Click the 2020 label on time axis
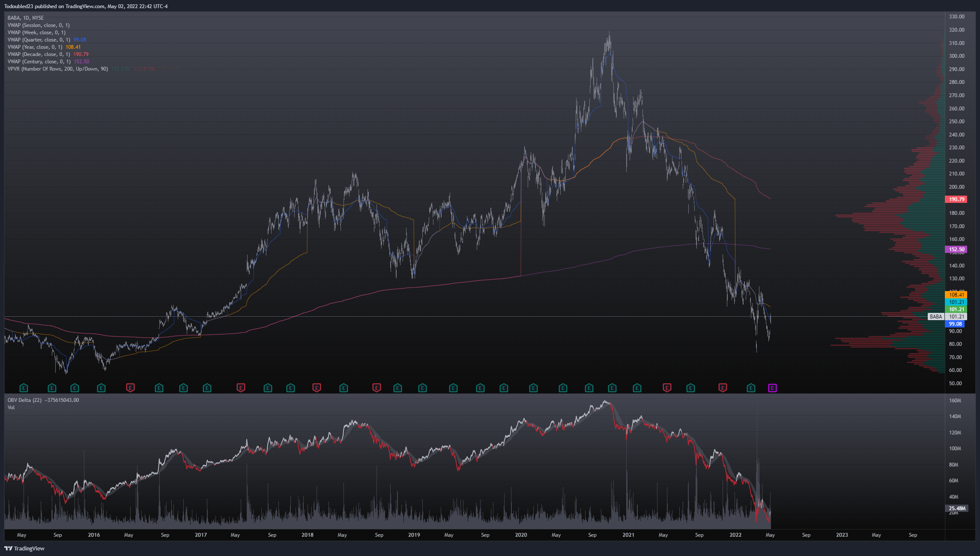The image size is (980, 556). (521, 535)
